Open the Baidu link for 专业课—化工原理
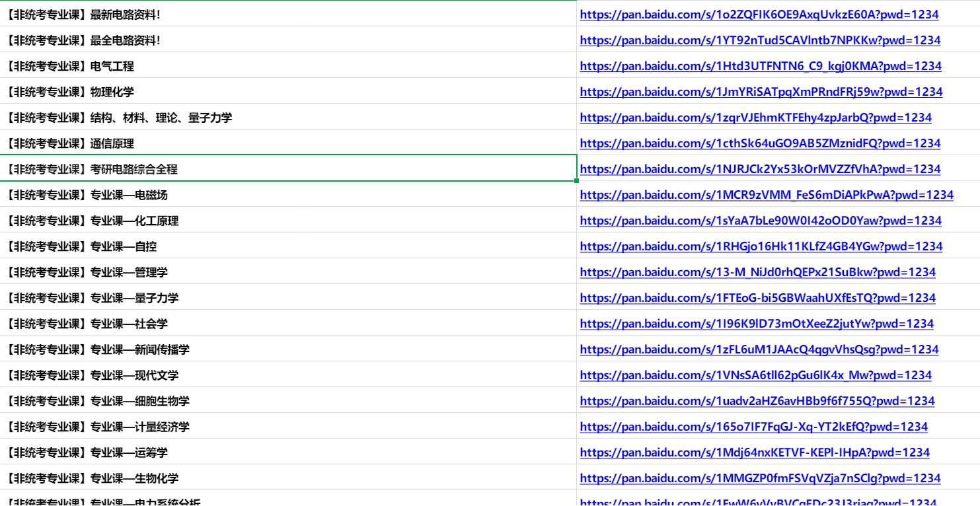The height and width of the screenshot is (506, 980). (761, 221)
